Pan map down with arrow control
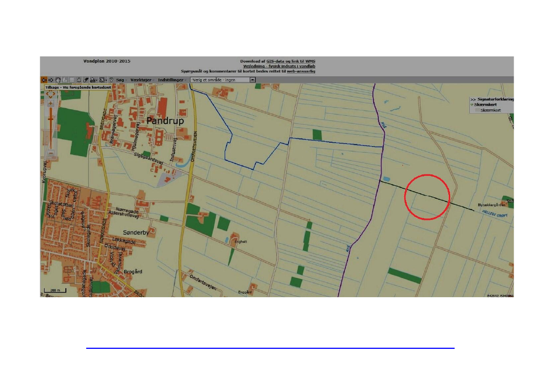 click(51, 97)
